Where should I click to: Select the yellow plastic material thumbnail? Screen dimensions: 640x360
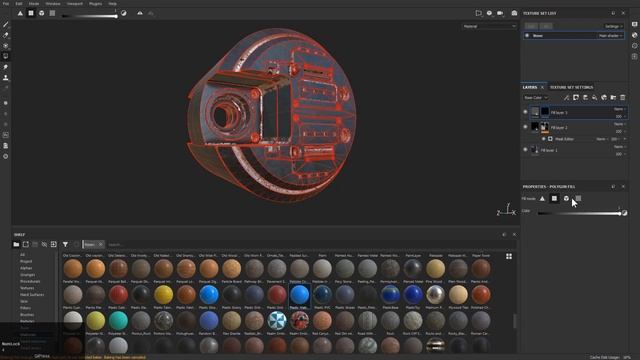(164, 294)
